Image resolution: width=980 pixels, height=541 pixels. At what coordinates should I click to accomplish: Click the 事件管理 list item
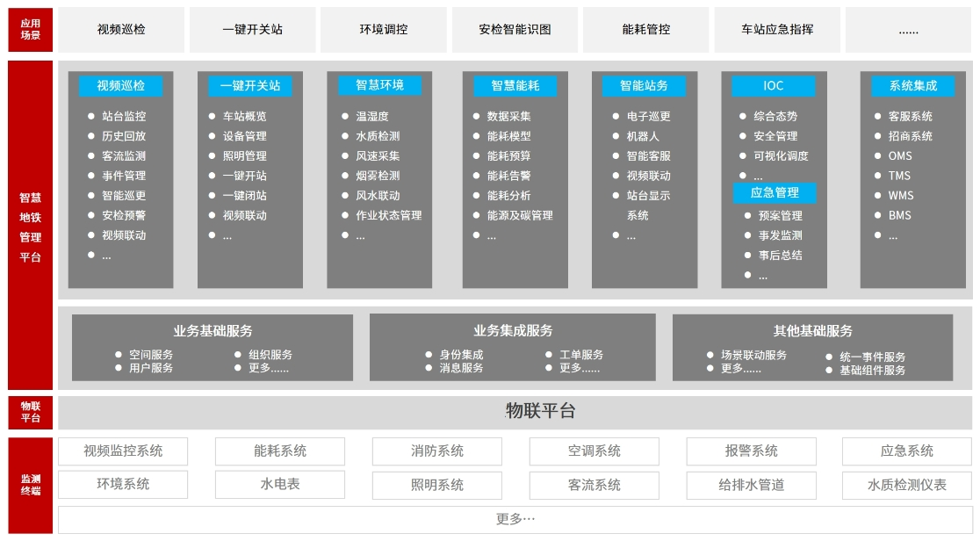(124, 176)
